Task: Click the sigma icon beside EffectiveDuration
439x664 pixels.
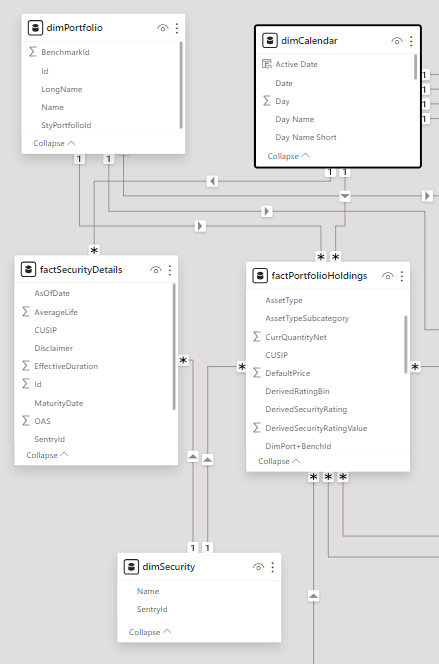Action: click(x=25, y=365)
